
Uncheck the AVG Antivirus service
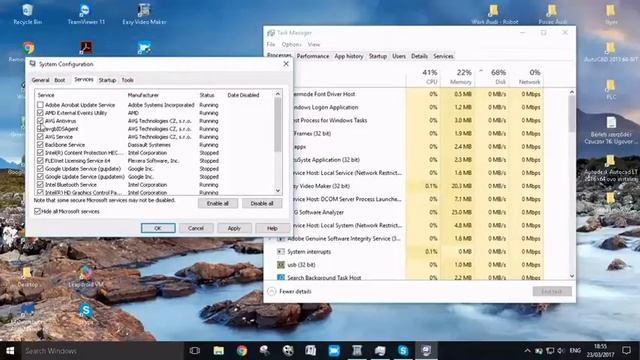coord(40,121)
